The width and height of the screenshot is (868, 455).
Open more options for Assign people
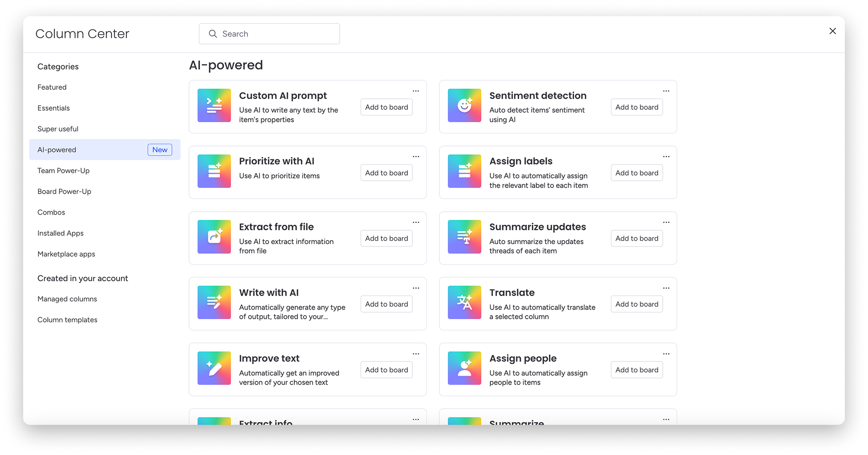click(x=666, y=354)
